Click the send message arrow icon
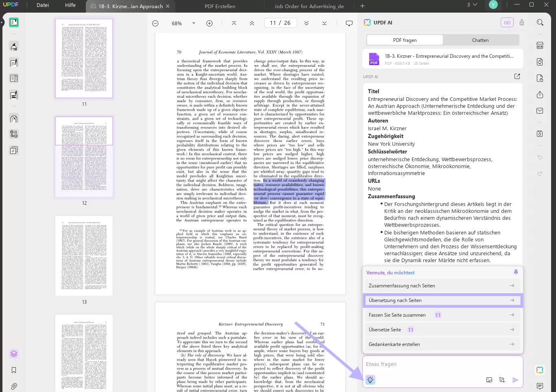 [515, 380]
